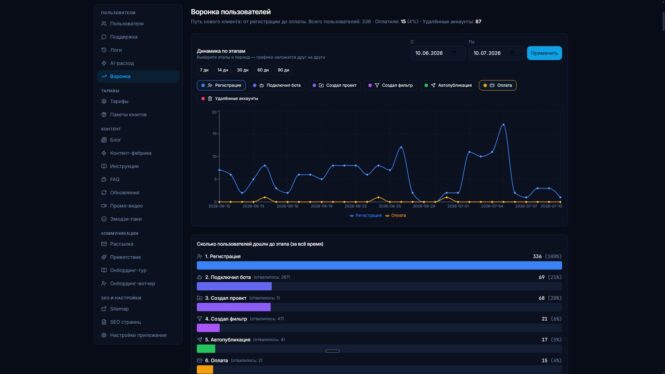Open the SEO страниц document icon
The width and height of the screenshot is (665, 374).
tap(104, 322)
